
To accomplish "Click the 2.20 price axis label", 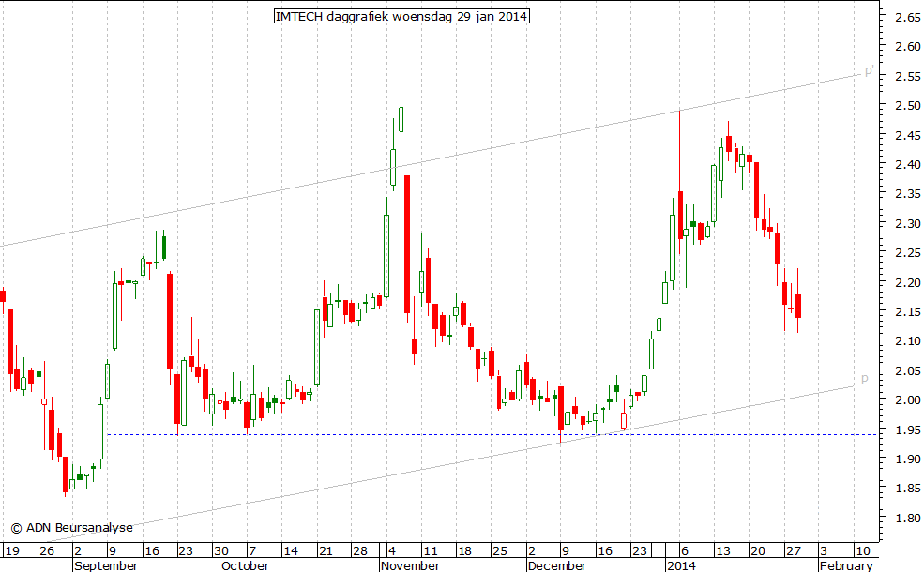I will coord(907,282).
